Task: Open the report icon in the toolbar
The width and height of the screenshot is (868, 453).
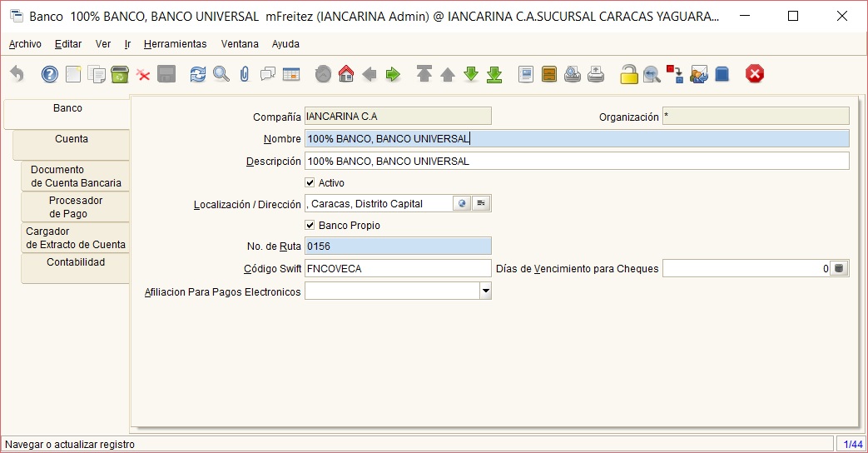Action: pos(526,73)
